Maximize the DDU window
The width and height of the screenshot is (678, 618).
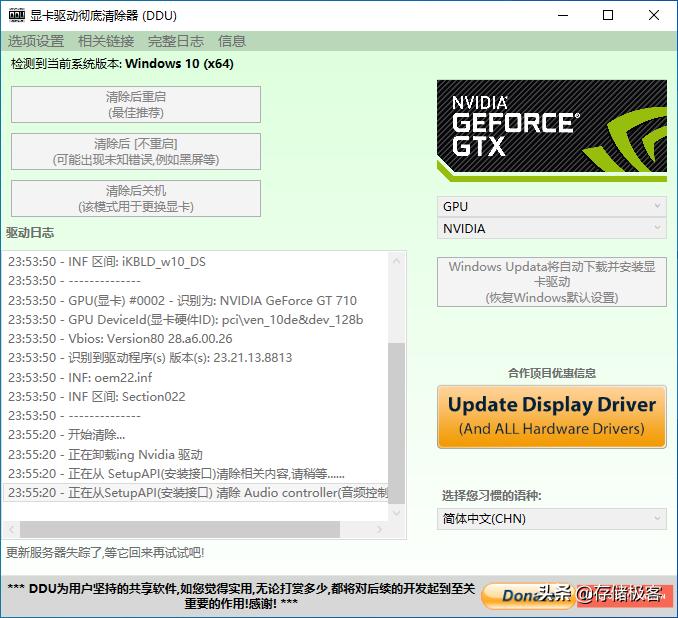608,16
